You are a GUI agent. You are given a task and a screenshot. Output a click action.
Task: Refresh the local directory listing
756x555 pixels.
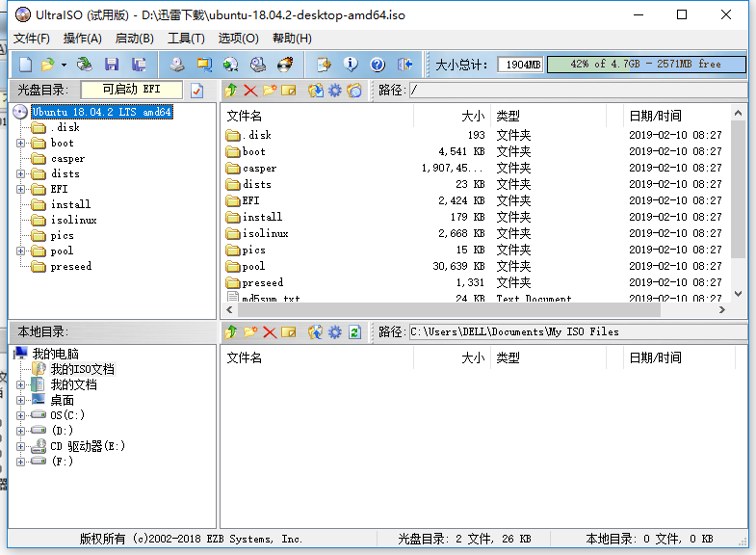[x=354, y=332]
